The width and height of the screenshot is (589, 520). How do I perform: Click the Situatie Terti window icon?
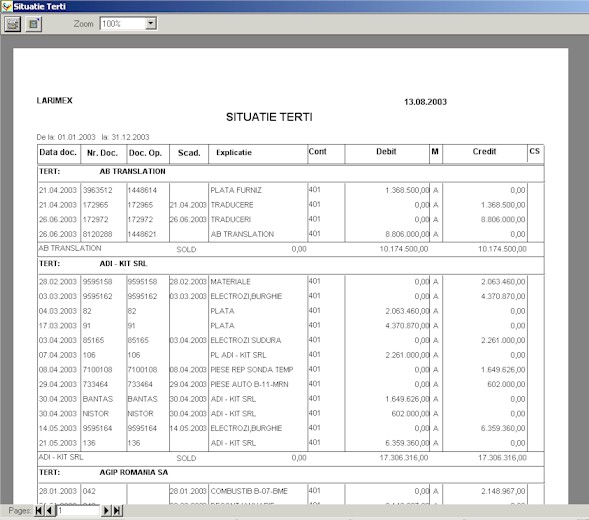[x=6, y=6]
